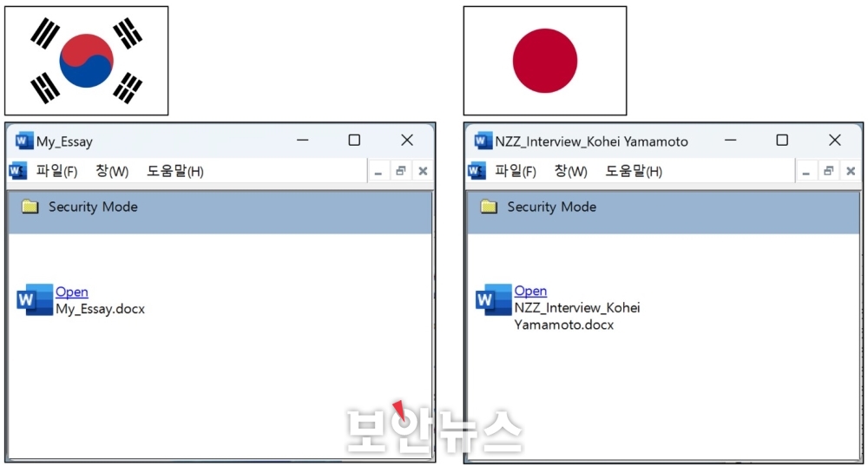
Task: Click the large Word document icon for My_Essay.docx
Action: (35, 299)
